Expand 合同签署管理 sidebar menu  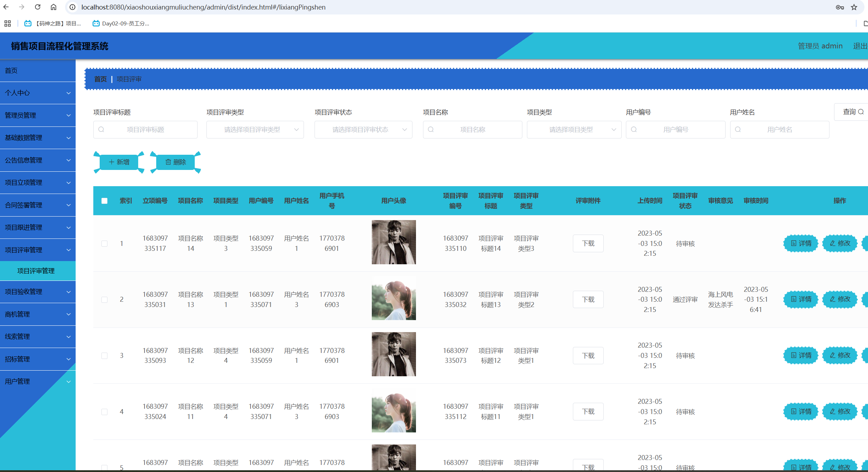coord(38,205)
